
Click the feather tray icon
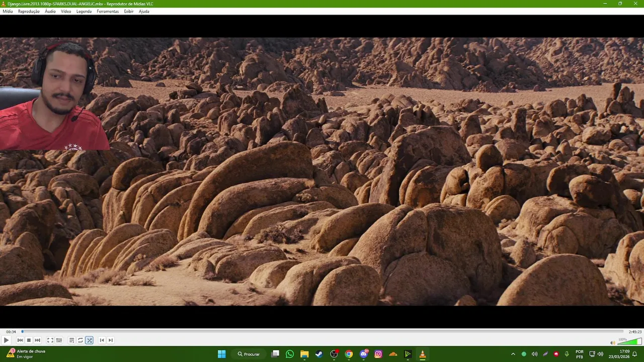click(x=545, y=354)
